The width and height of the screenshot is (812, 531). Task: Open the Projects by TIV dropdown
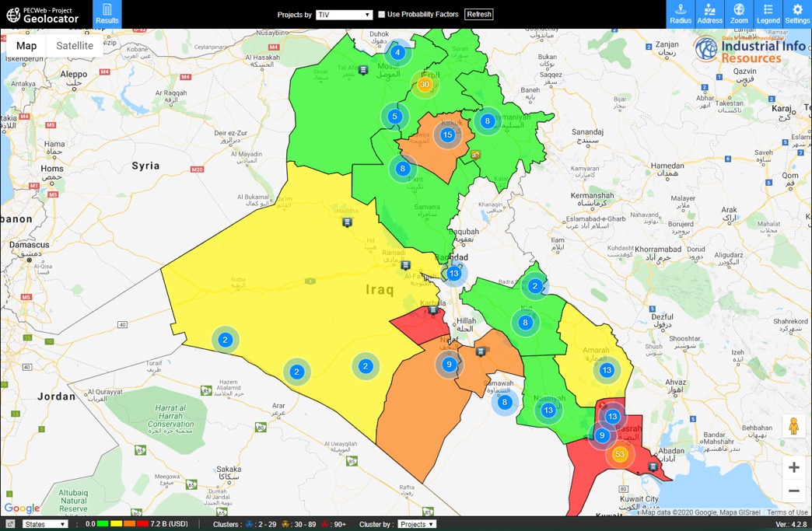(x=345, y=15)
